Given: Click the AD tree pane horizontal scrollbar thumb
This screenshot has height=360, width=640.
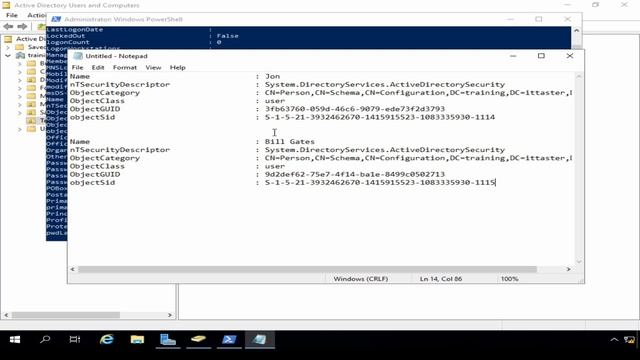Looking at the screenshot, I should click(x=66, y=315).
